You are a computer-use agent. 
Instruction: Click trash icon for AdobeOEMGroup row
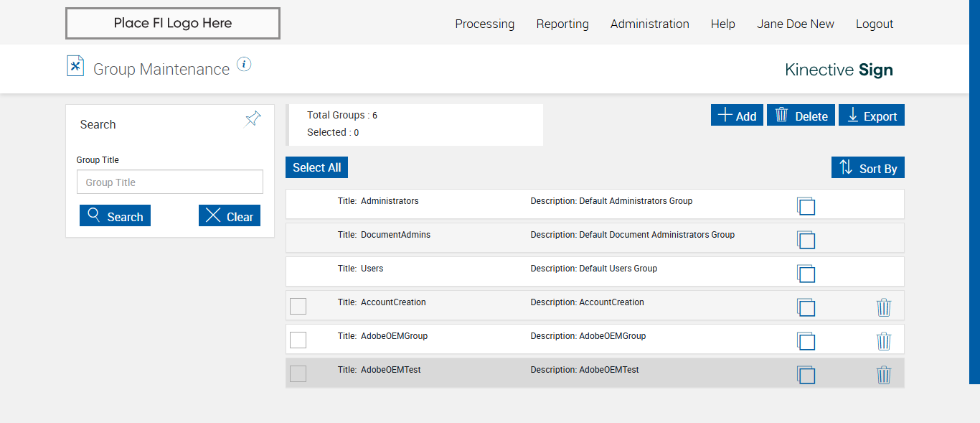point(884,341)
